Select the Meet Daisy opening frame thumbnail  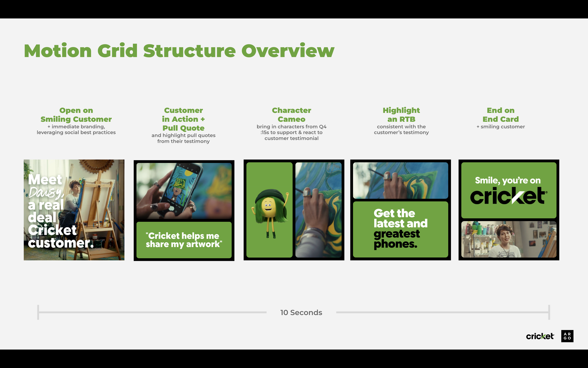click(74, 210)
